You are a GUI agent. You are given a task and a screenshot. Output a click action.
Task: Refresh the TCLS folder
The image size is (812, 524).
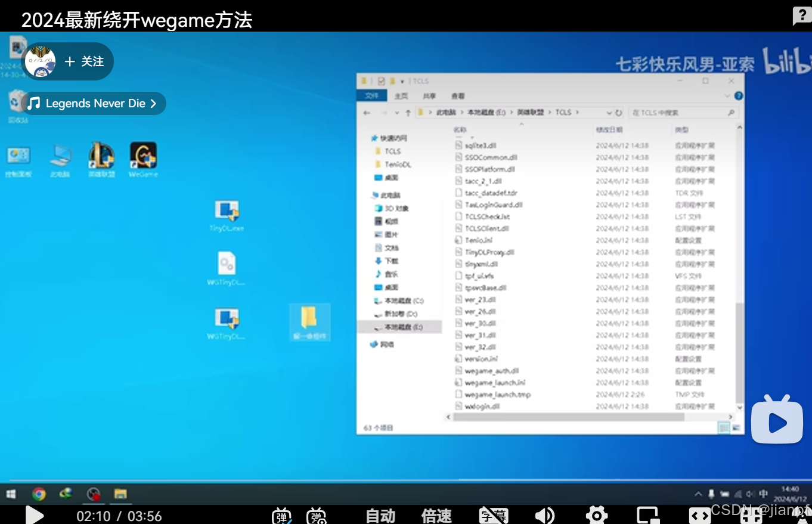pos(619,113)
